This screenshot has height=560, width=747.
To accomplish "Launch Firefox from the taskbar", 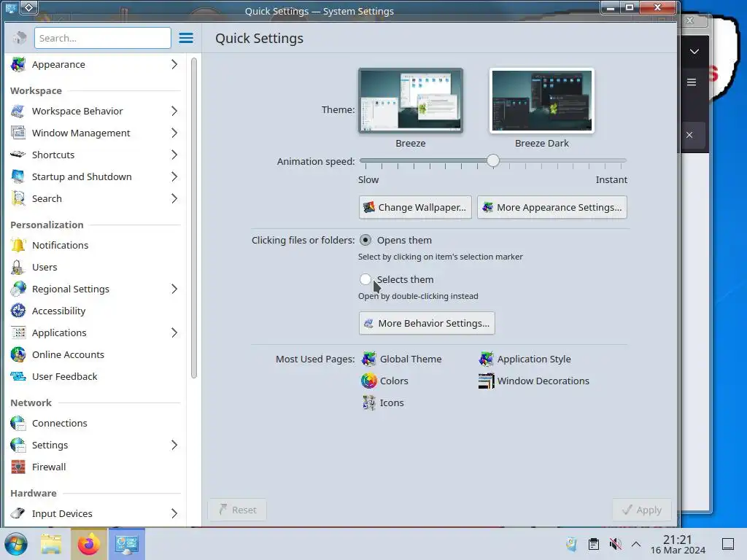I will (x=89, y=544).
